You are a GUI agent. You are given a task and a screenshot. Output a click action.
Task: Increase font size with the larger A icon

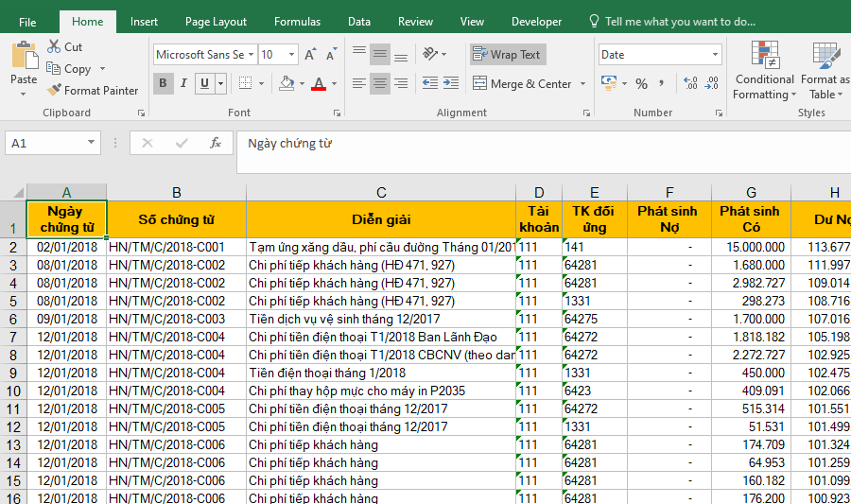310,55
